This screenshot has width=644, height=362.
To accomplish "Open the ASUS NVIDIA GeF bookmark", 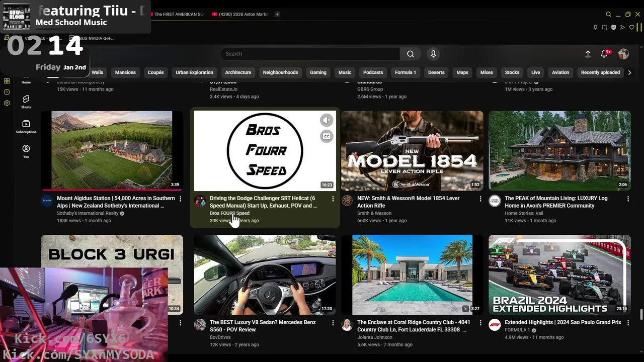I will [x=92, y=38].
